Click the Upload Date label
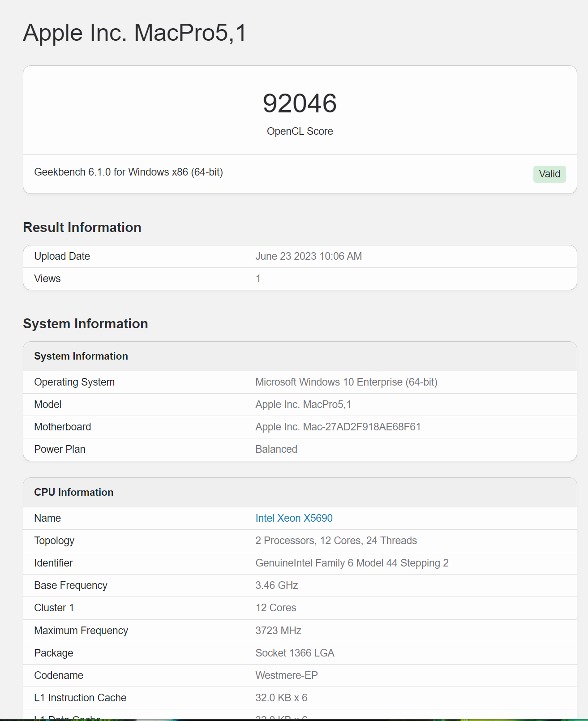 [x=62, y=256]
